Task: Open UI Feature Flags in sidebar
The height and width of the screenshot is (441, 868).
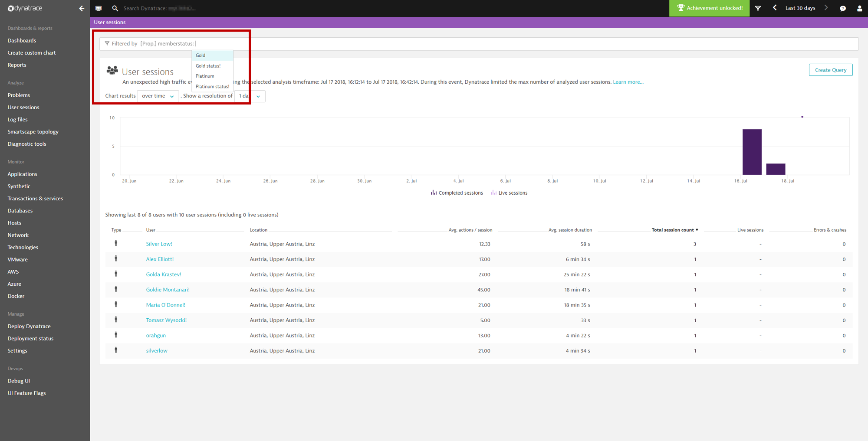Action: [x=26, y=393]
